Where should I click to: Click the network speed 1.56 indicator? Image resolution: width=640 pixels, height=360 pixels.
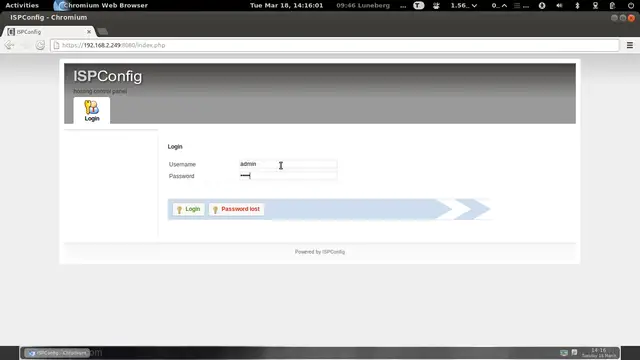point(464,5)
